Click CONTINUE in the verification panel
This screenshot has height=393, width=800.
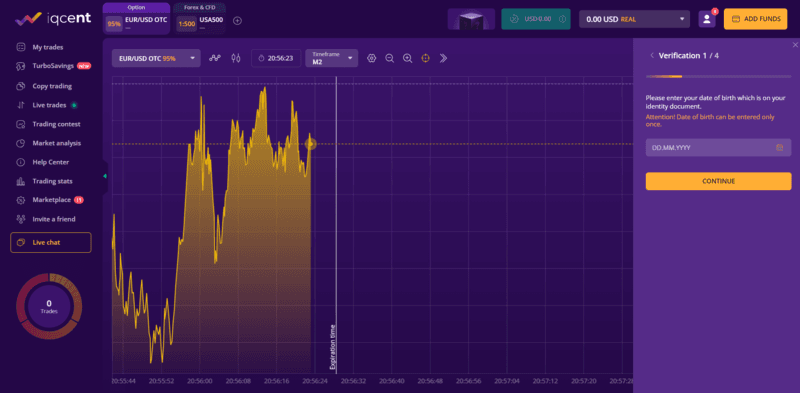point(718,181)
